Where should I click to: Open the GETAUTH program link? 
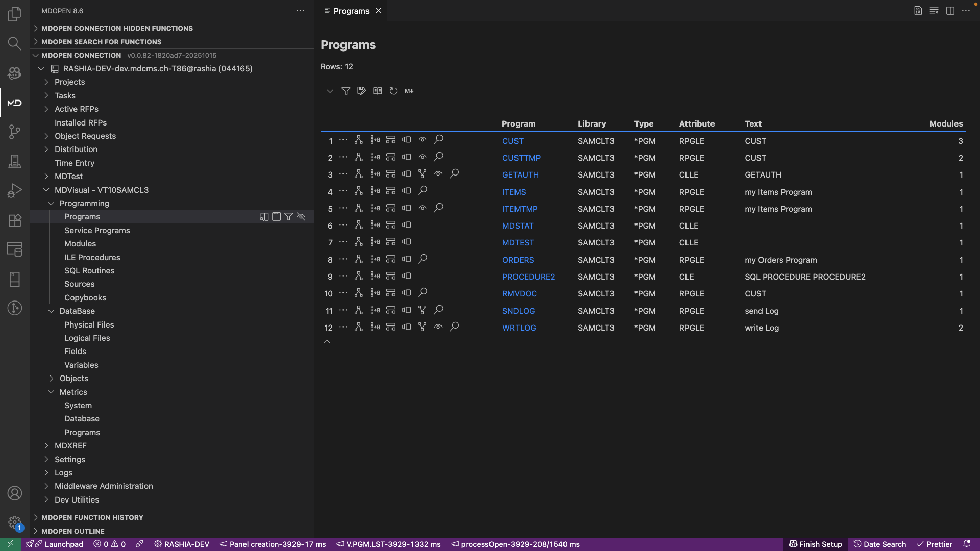(520, 174)
